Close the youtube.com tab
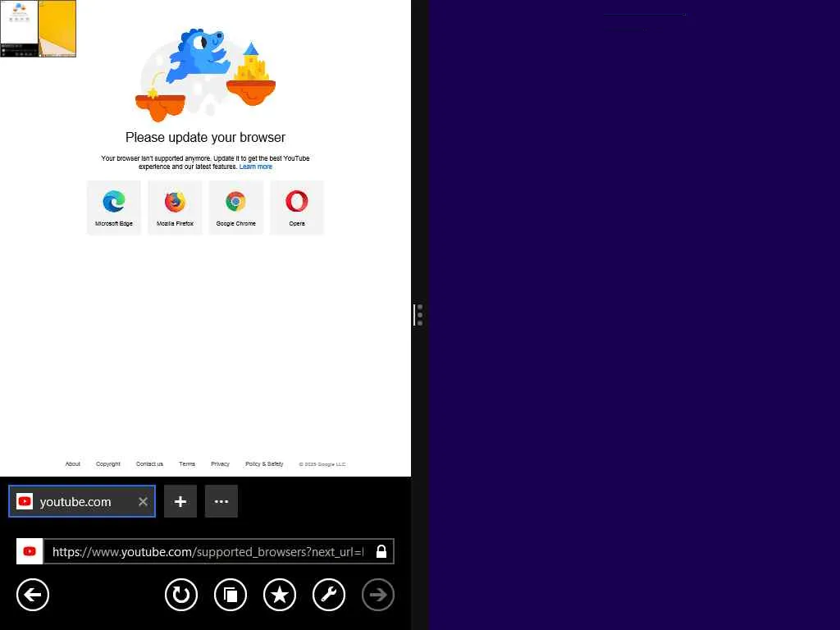The width and height of the screenshot is (840, 630). 143,502
